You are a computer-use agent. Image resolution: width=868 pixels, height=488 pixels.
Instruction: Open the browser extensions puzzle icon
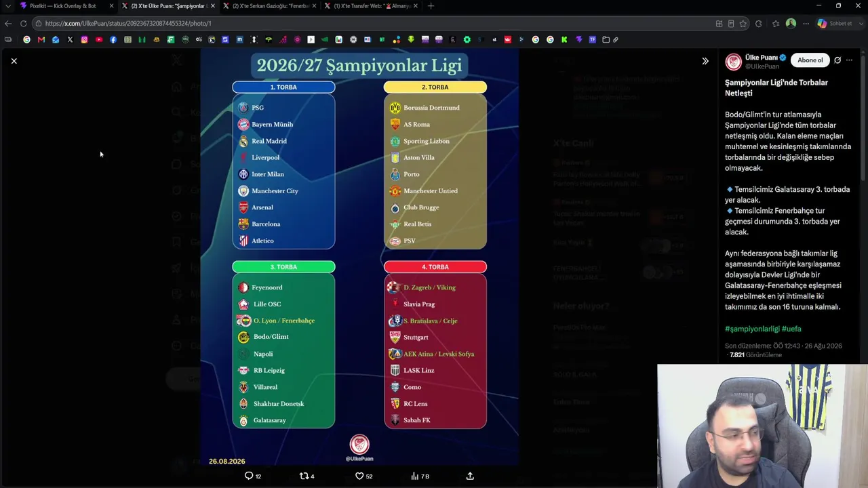[x=758, y=23]
